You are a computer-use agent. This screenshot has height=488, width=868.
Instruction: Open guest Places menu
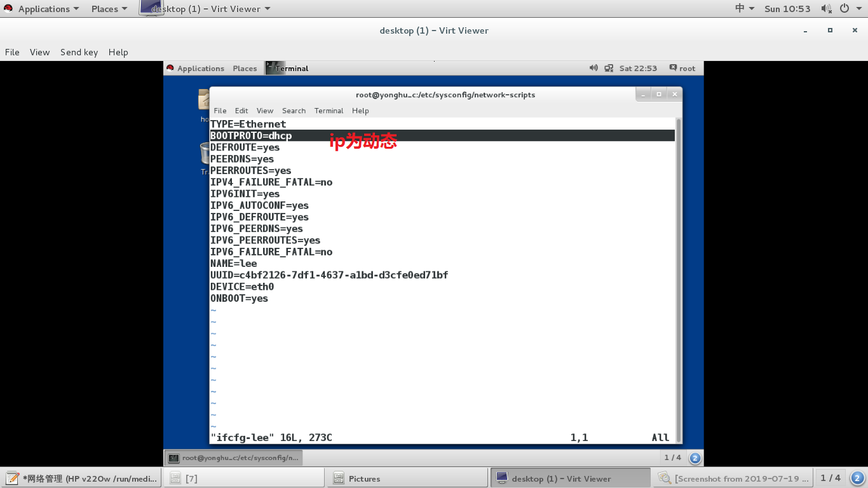click(245, 68)
